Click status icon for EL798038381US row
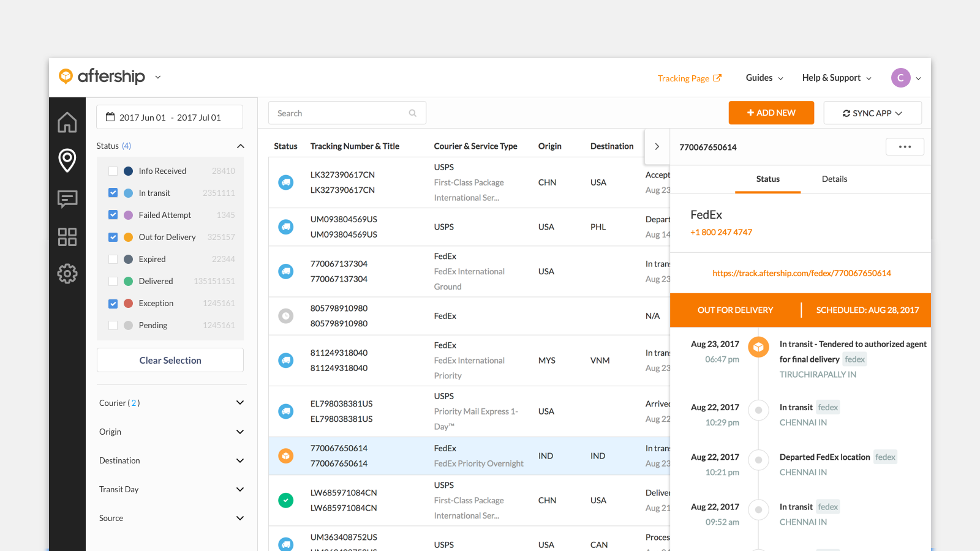The image size is (980, 551). click(286, 411)
